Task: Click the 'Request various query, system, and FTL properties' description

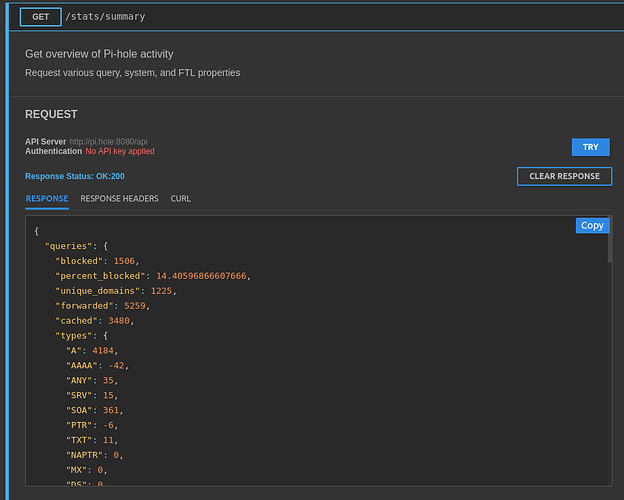Action: pyautogui.click(x=133, y=73)
